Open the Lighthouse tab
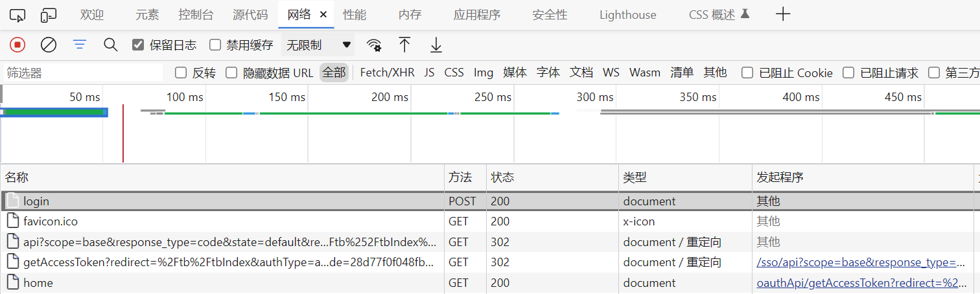Image resolution: width=980 pixels, height=294 pixels. tap(627, 15)
